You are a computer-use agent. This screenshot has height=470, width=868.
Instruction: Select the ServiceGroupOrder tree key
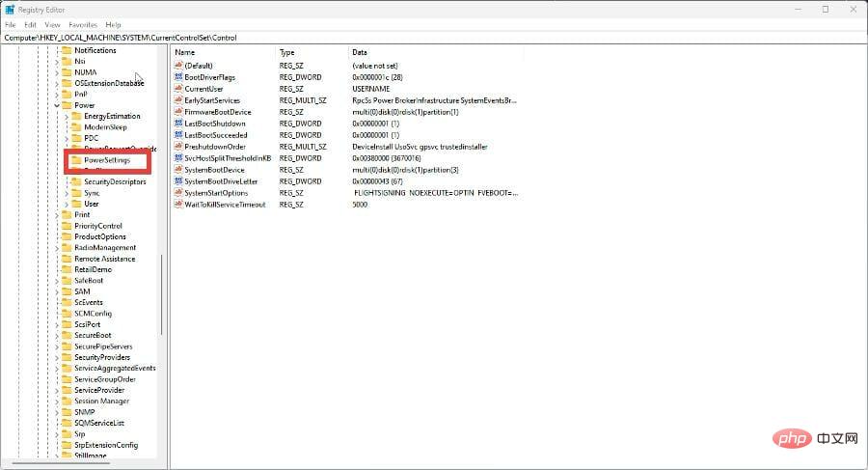pos(105,379)
